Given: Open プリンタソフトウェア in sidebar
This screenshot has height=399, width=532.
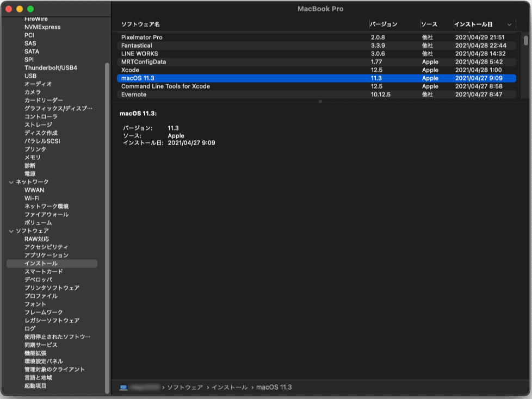Looking at the screenshot, I should [x=52, y=288].
